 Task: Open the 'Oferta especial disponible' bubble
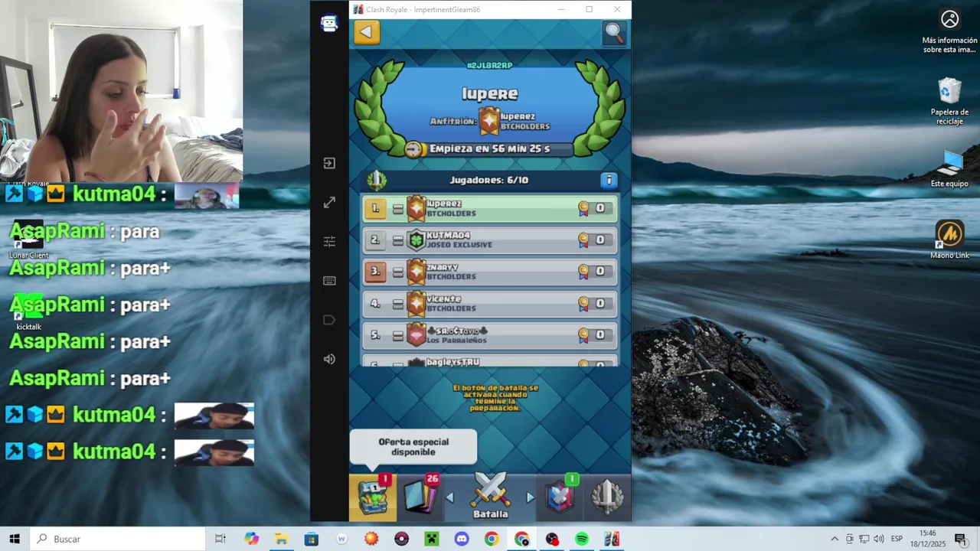click(413, 447)
